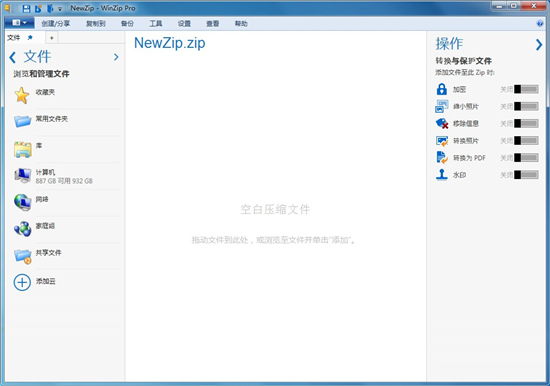Click the 共享文件 shared folder icon
The height and width of the screenshot is (386, 550).
[23, 256]
